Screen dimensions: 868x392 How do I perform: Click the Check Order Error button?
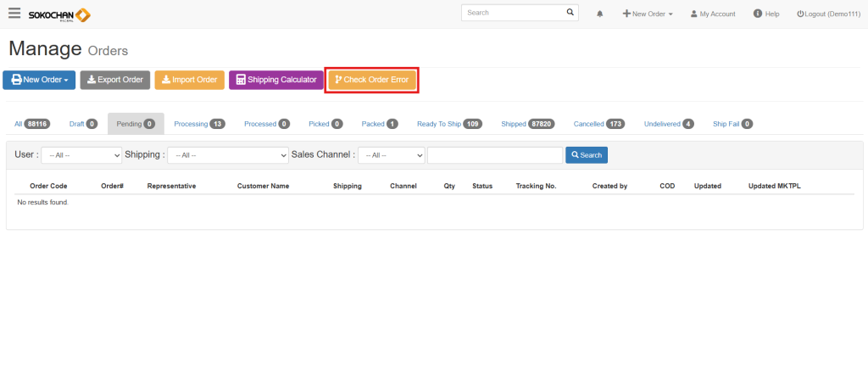coord(372,80)
